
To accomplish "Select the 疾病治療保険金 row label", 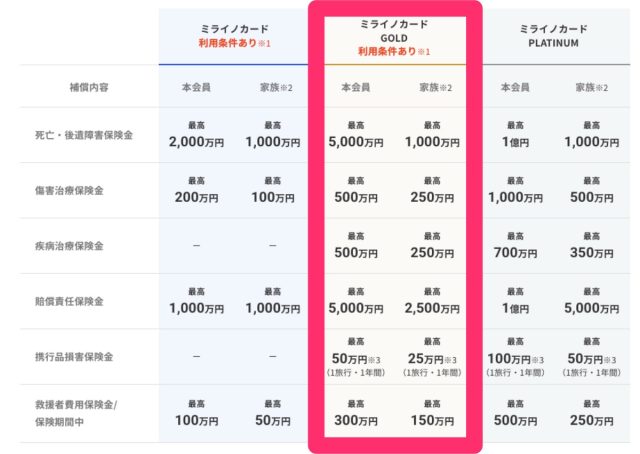I will tap(70, 246).
